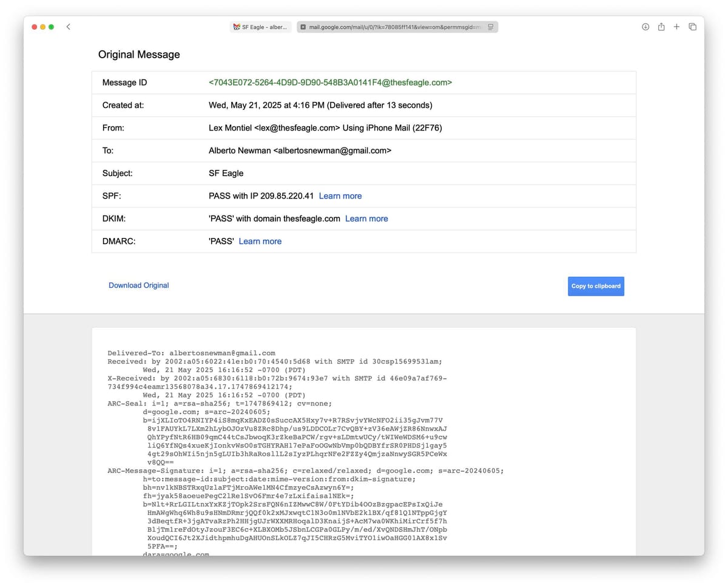Open a new tab with the plus icon
The height and width of the screenshot is (587, 728).
point(676,27)
